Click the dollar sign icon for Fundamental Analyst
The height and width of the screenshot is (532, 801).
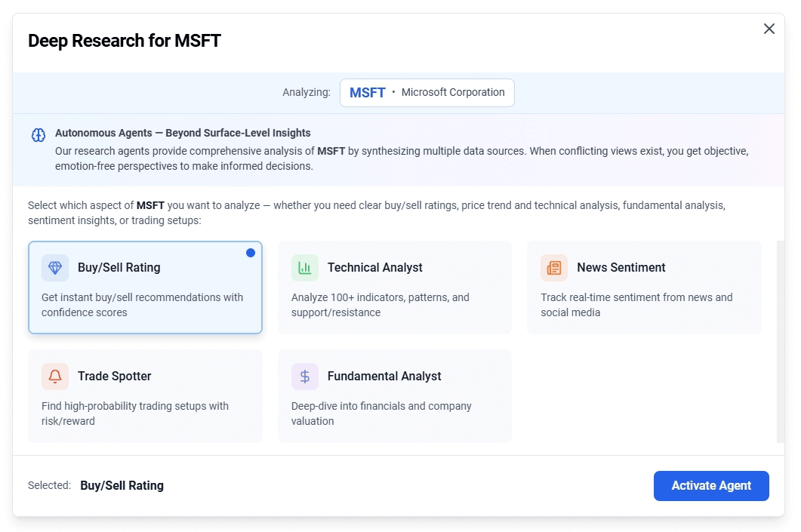click(x=305, y=377)
